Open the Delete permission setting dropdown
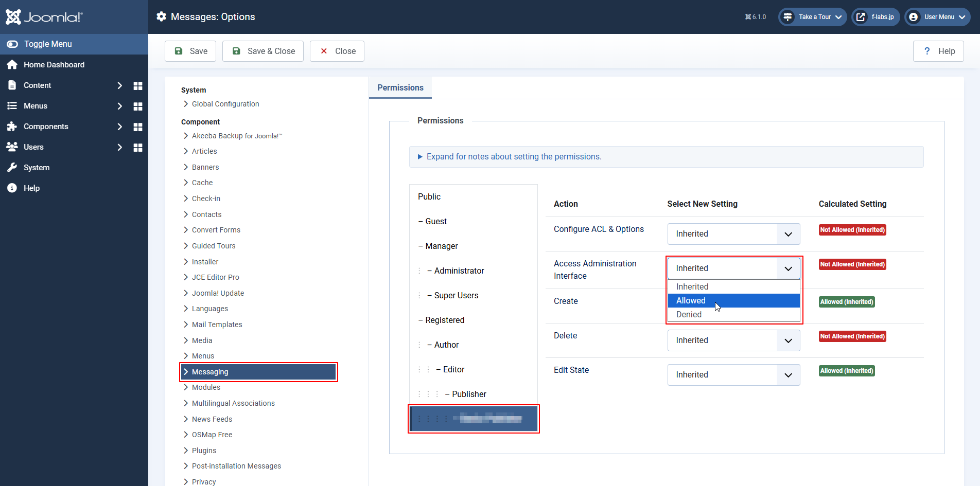This screenshot has height=486, width=980. 733,340
